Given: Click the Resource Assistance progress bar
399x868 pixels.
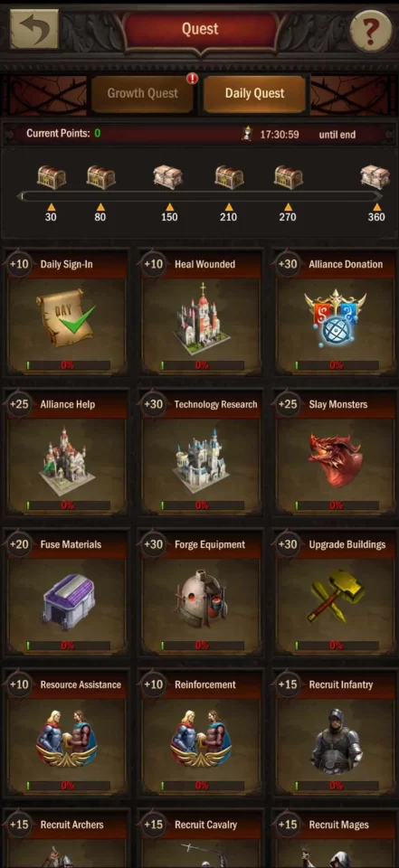Looking at the screenshot, I should point(67,786).
